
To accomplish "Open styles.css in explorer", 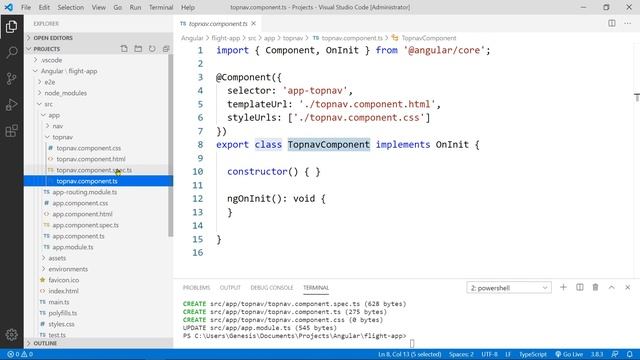I will click(61, 324).
